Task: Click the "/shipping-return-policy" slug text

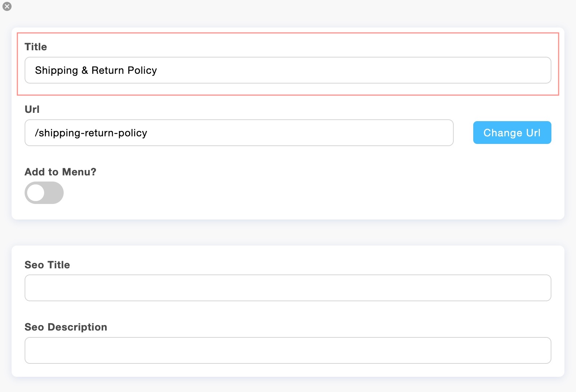Action: click(x=91, y=133)
